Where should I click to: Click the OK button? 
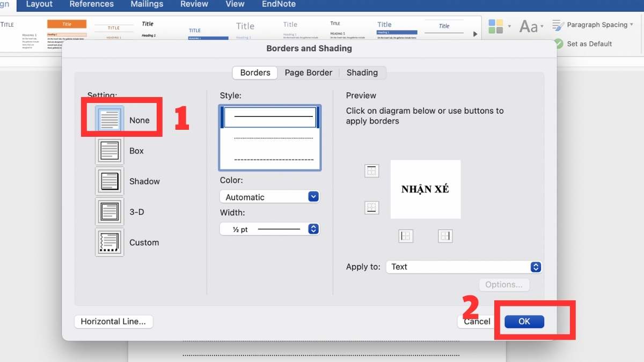click(x=524, y=321)
